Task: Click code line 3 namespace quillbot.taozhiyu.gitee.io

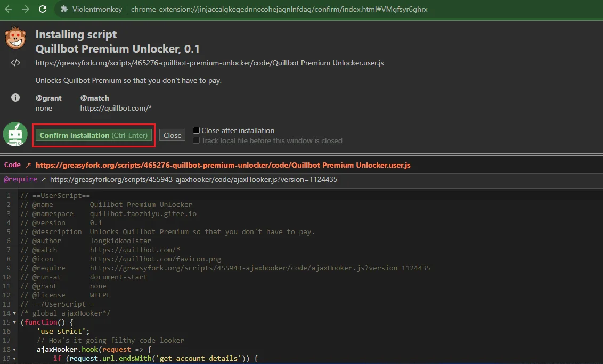Action: click(x=143, y=214)
